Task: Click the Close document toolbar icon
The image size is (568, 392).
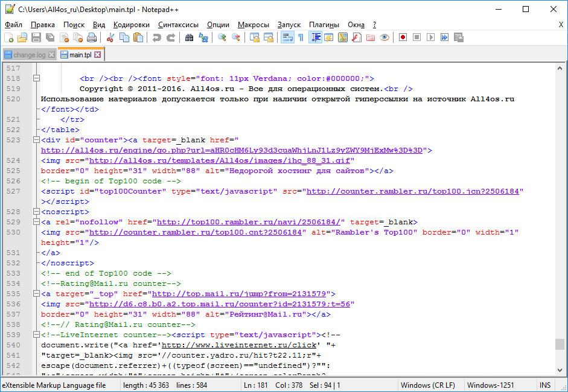Action: (x=65, y=37)
